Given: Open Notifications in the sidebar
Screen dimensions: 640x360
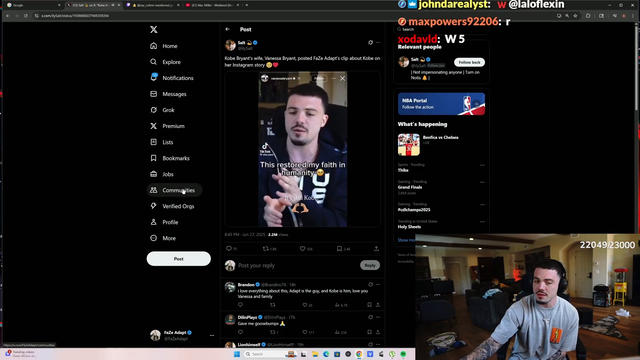Looking at the screenshot, I should pyautogui.click(x=172, y=78).
